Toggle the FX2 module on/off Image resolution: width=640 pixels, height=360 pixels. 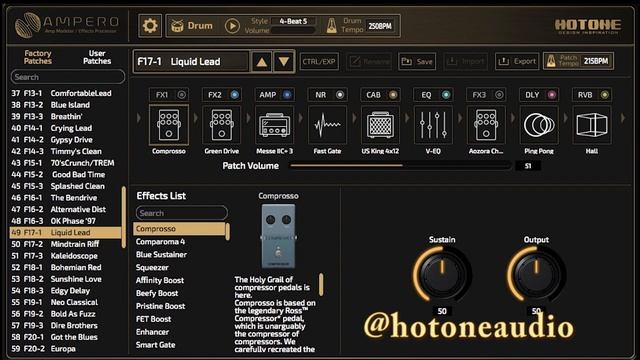pyautogui.click(x=234, y=95)
